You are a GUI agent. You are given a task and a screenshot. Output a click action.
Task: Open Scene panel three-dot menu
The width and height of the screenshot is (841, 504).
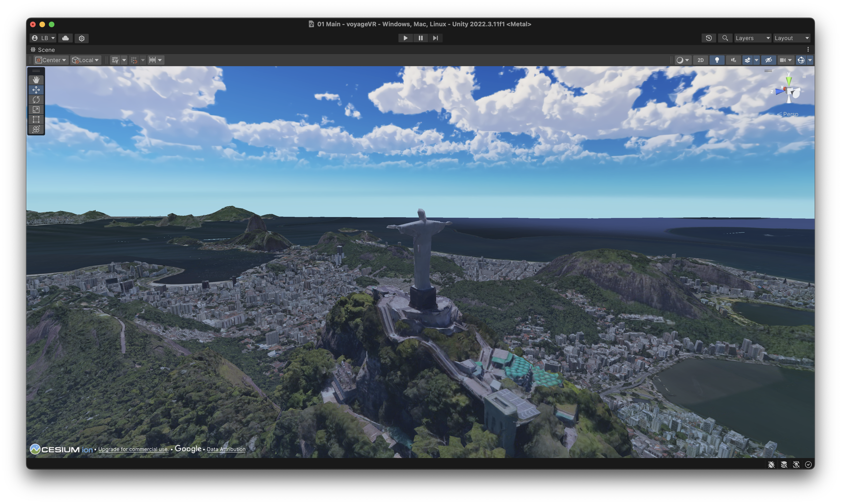coord(808,50)
